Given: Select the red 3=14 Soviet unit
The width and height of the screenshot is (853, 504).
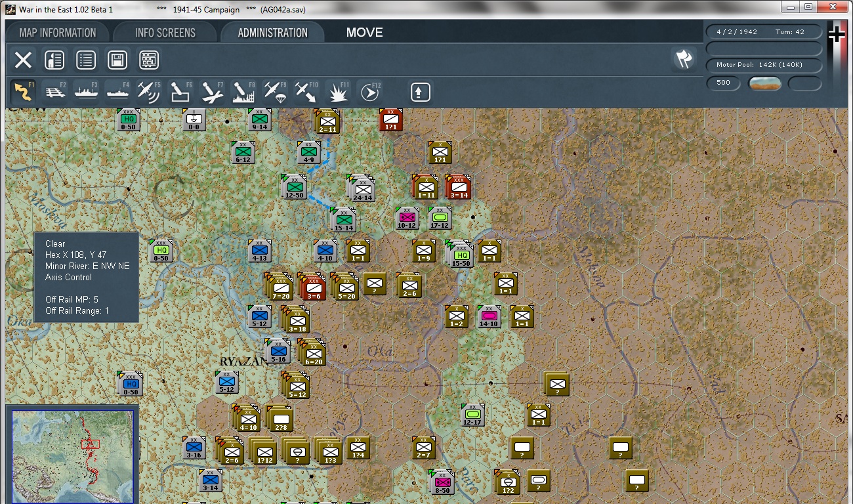Looking at the screenshot, I should 459,187.
